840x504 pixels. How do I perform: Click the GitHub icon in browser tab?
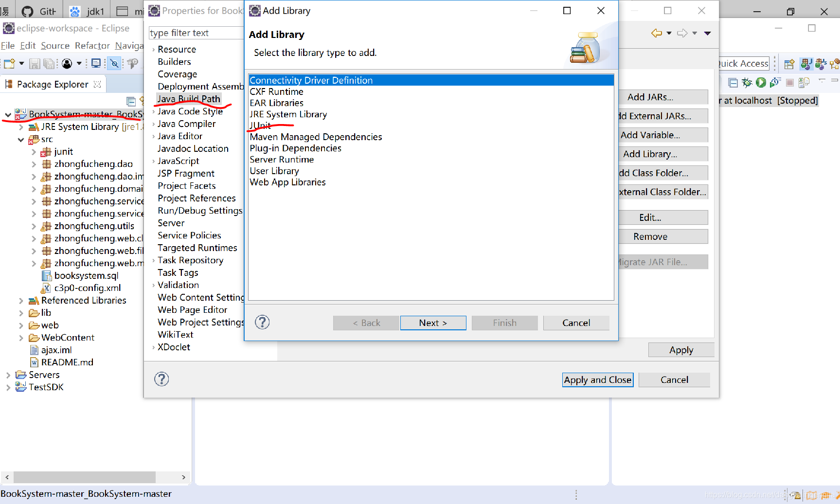[x=28, y=11]
